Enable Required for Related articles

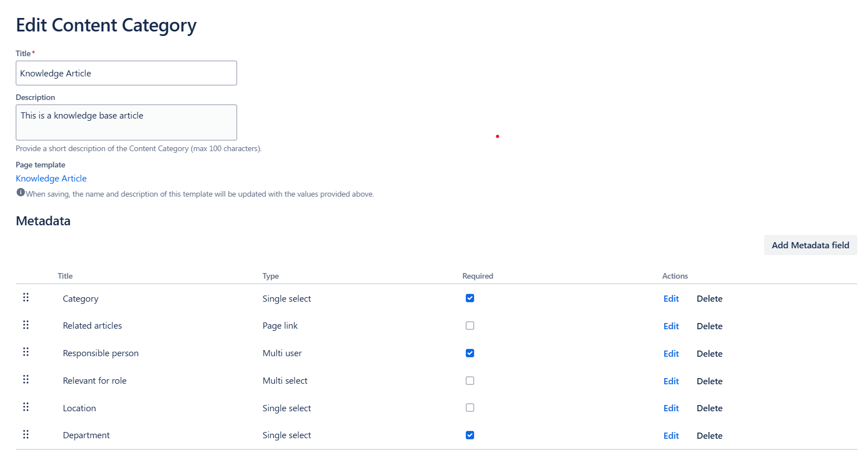tap(470, 326)
